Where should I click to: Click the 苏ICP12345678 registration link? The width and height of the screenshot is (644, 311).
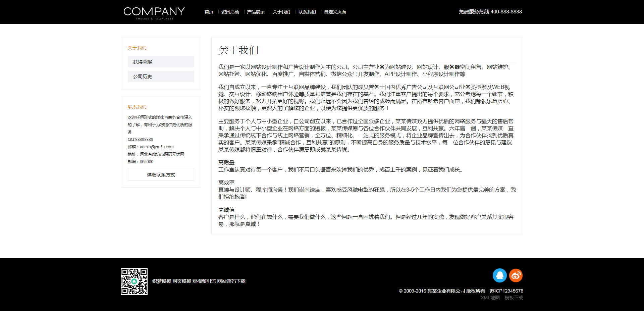tap(506, 291)
